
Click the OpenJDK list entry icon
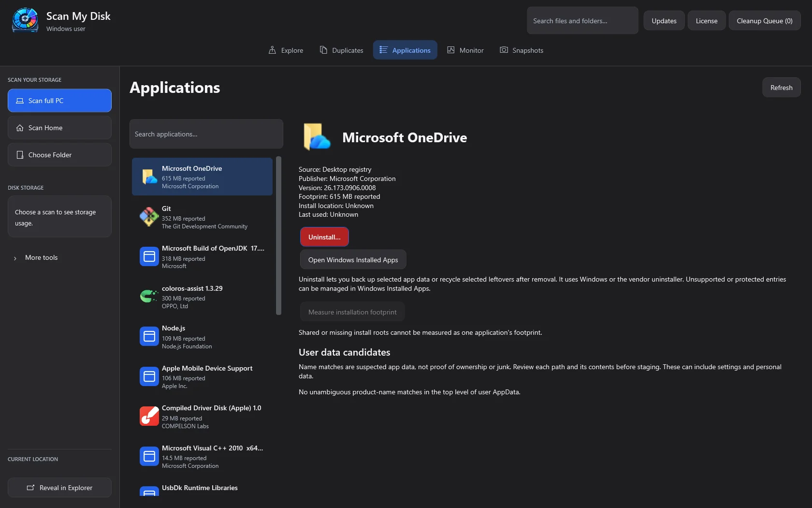(149, 256)
